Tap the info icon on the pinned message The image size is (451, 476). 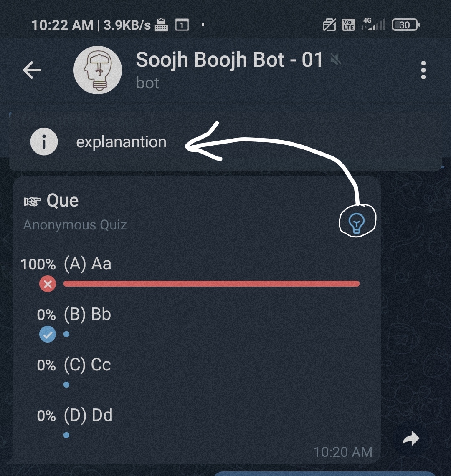pyautogui.click(x=44, y=141)
